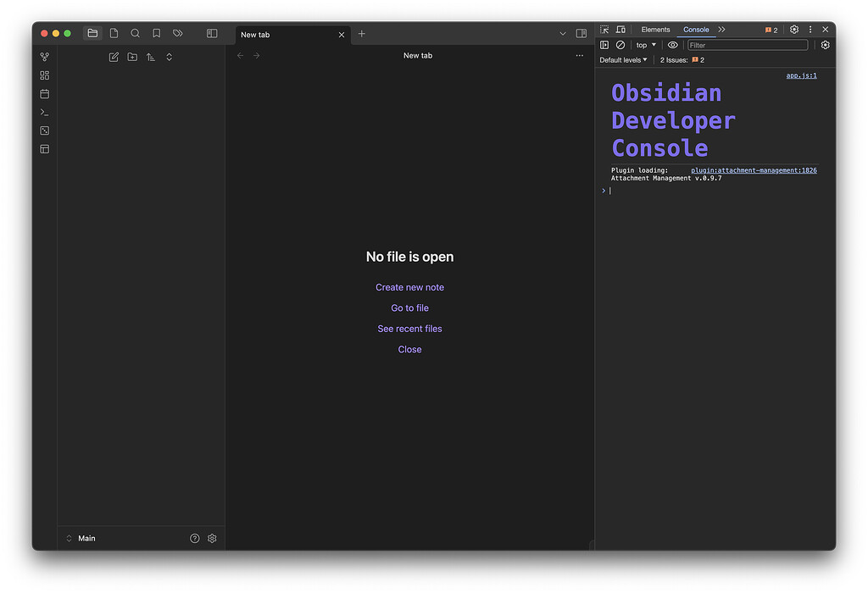
Task: Click the console Filter input field
Action: click(x=747, y=44)
